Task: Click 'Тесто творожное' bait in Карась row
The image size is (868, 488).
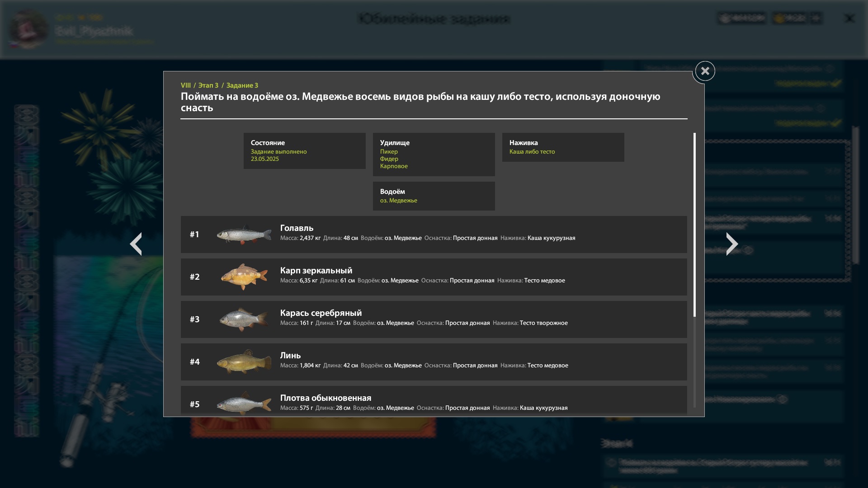Action: pyautogui.click(x=543, y=323)
